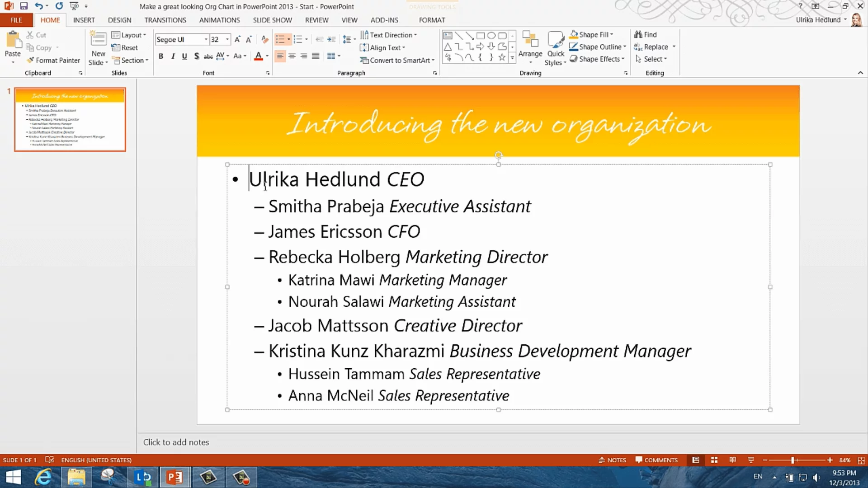Click the Slide Sorter view icon

click(714, 460)
